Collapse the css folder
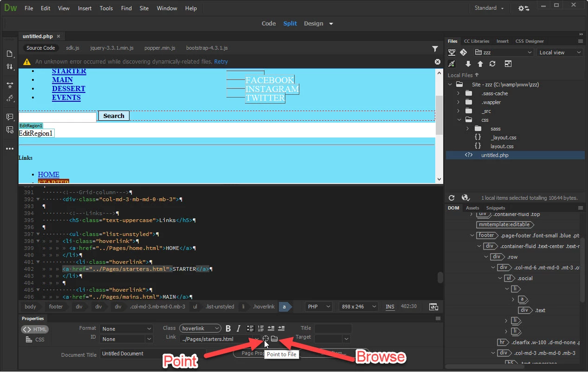The width and height of the screenshot is (588, 373). [459, 120]
